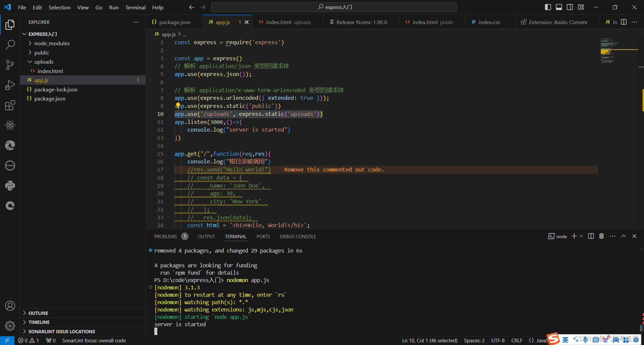Screen dimensions: 644x345
Task: Click the express入门 command center search box
Action: pyautogui.click(x=334, y=7)
